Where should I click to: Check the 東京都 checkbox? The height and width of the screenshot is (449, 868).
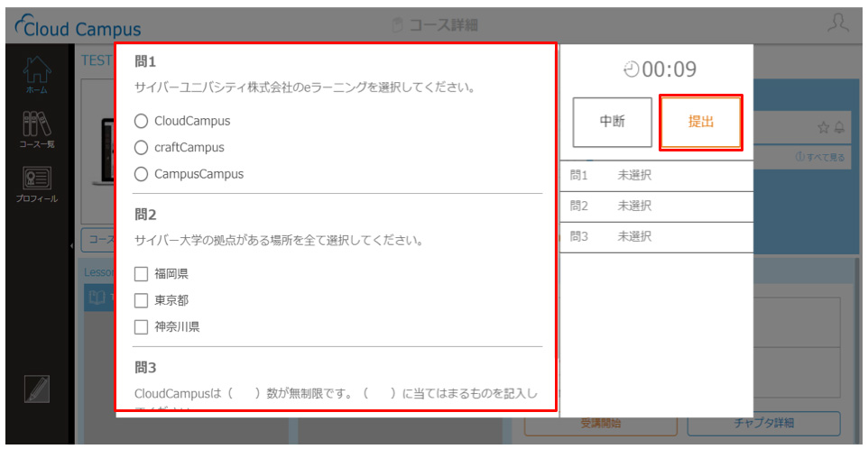tap(141, 300)
